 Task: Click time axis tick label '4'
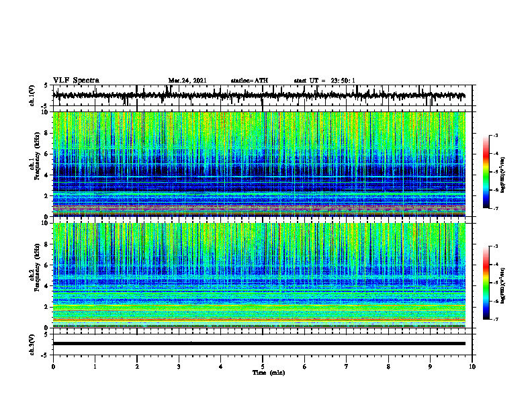(x=221, y=367)
